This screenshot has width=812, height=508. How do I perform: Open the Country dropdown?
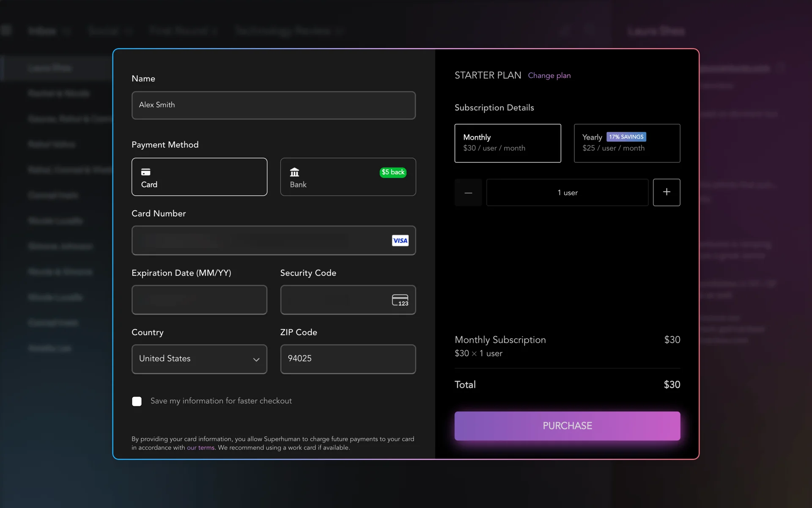(199, 359)
